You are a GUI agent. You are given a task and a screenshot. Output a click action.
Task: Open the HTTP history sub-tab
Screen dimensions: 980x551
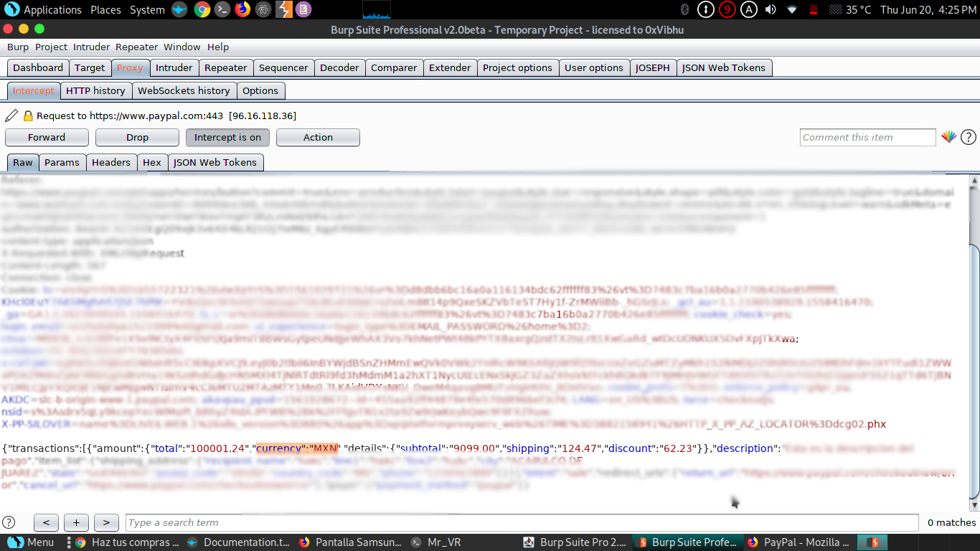click(95, 90)
